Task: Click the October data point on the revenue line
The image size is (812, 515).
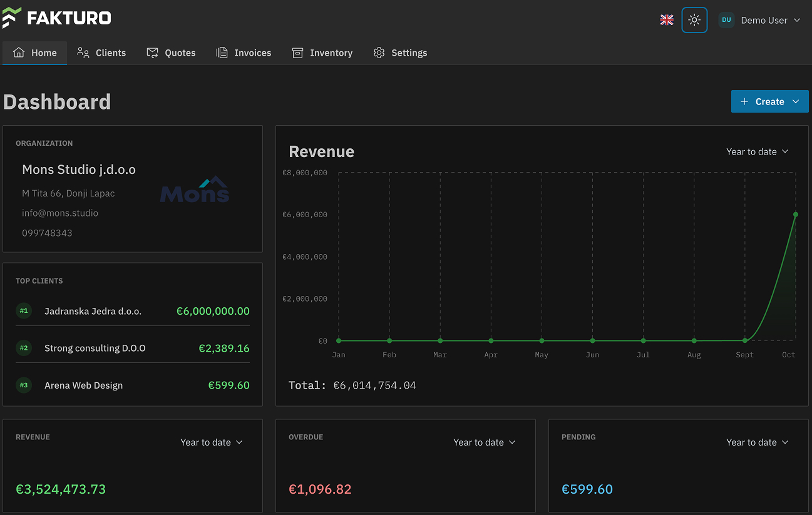Action: 795,214
